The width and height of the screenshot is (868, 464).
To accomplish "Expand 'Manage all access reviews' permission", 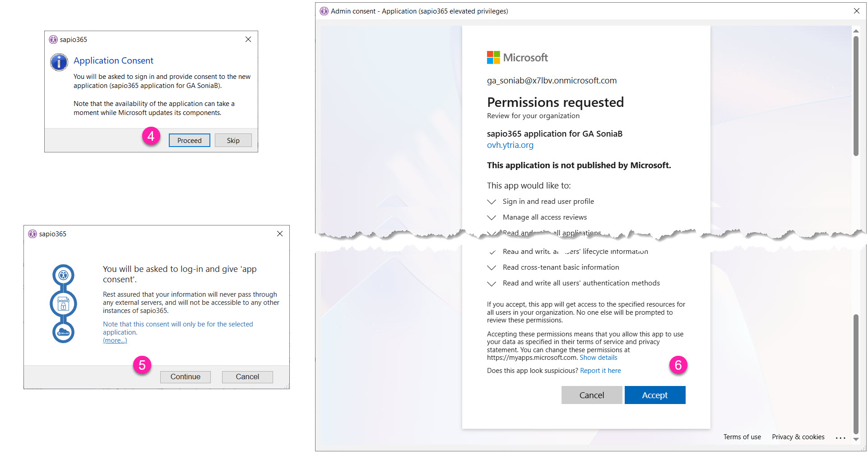I will (x=492, y=218).
